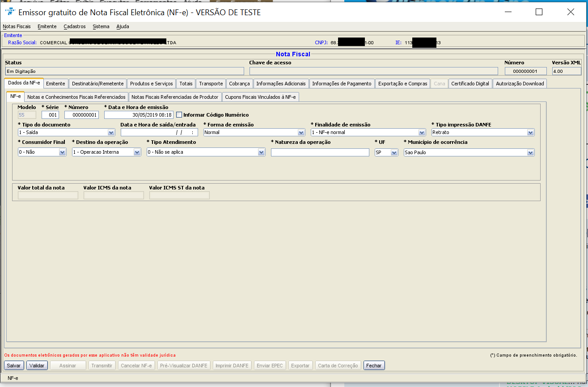Enable Informar Código Numérico checkbox
The width and height of the screenshot is (588, 387).
click(x=179, y=115)
